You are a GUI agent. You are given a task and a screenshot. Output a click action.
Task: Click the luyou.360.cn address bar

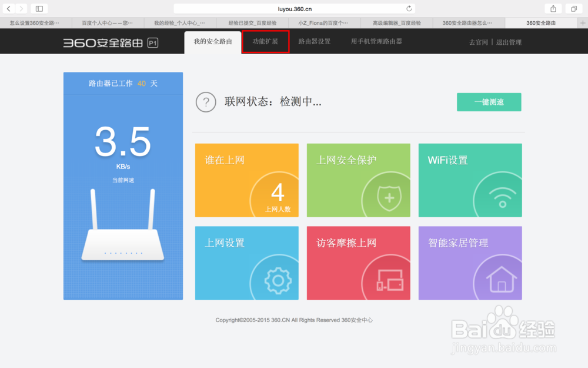295,9
